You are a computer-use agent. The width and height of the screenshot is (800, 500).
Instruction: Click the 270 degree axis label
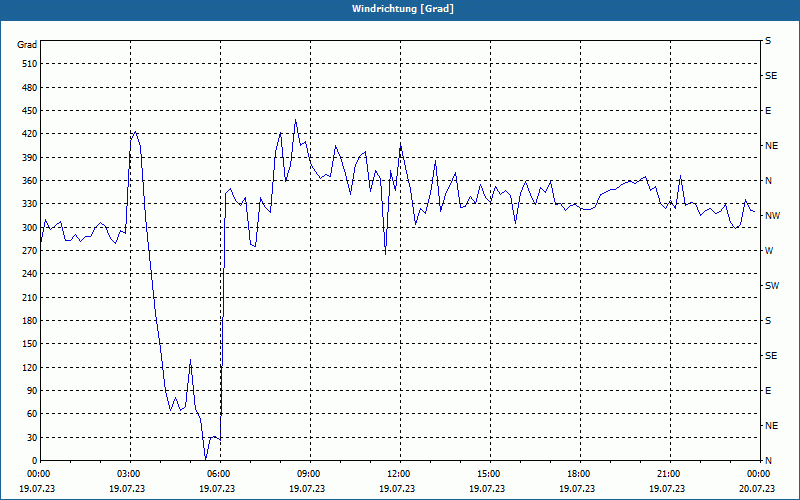30,251
